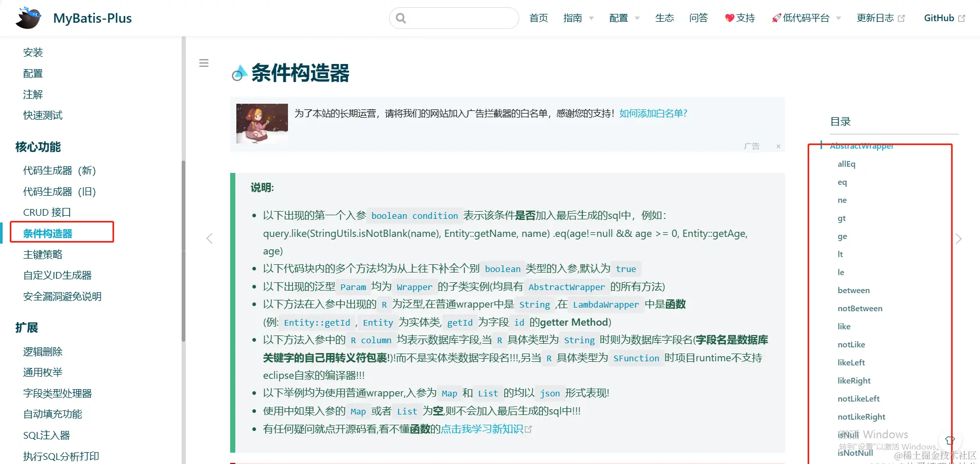This screenshot has width=980, height=464.
Task: Select 条件构造器 in the sidebar
Action: pos(47,234)
